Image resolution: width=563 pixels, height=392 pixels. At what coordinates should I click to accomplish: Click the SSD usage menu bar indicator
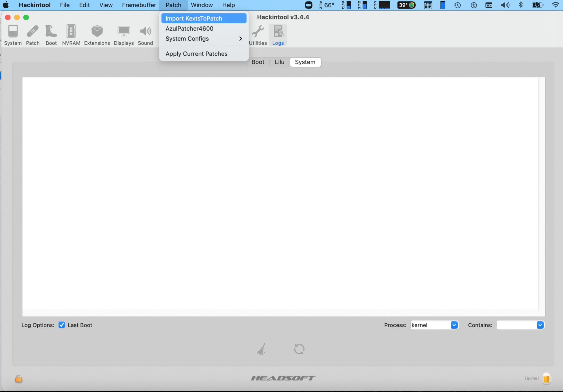(x=346, y=5)
